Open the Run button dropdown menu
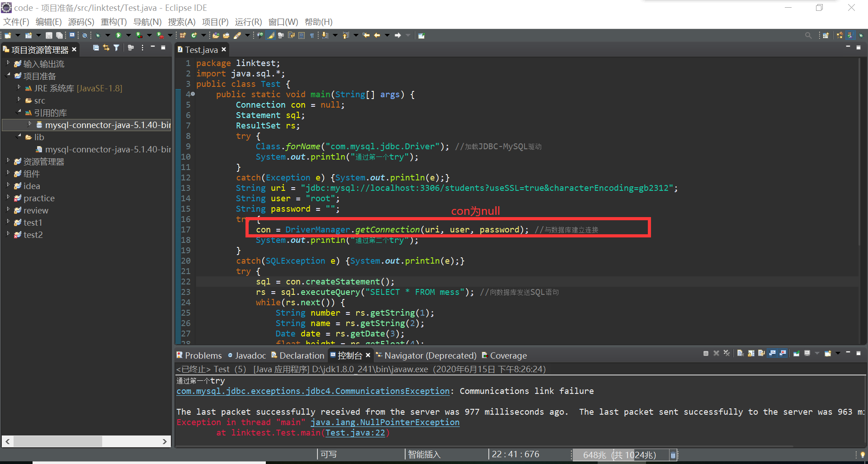The image size is (868, 464). [x=128, y=35]
